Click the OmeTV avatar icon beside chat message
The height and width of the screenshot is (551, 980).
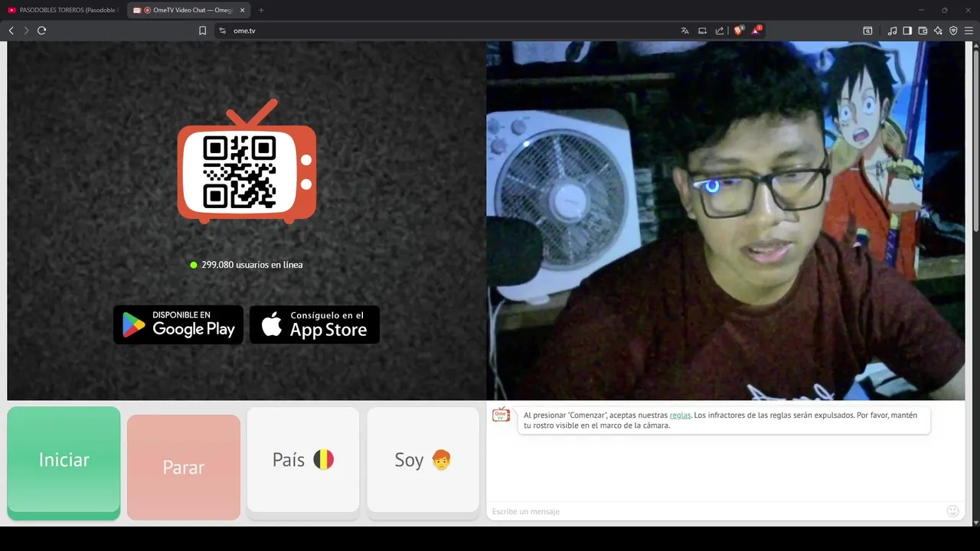tap(501, 415)
